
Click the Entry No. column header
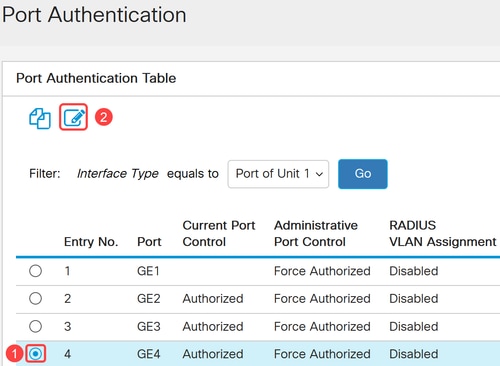(91, 242)
